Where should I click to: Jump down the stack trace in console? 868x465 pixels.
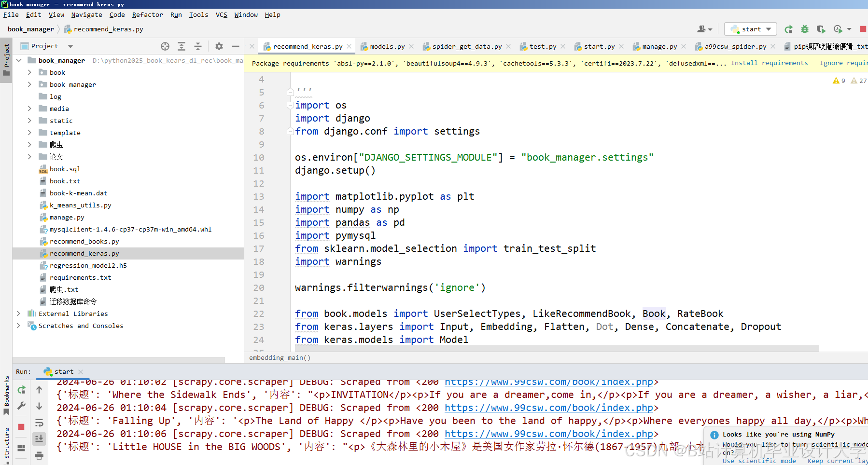[x=39, y=406]
